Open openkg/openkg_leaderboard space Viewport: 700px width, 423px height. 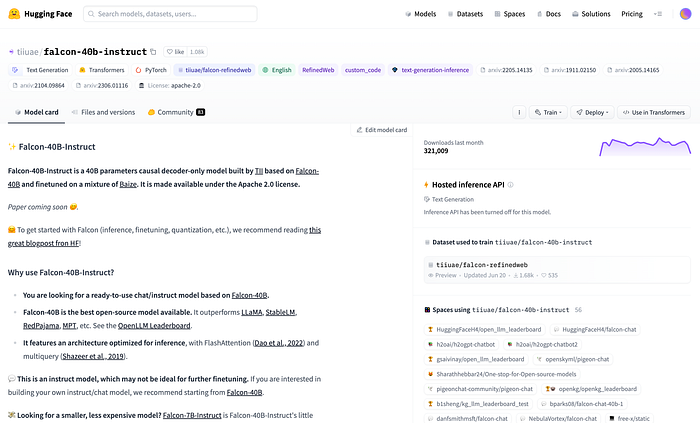(x=591, y=389)
